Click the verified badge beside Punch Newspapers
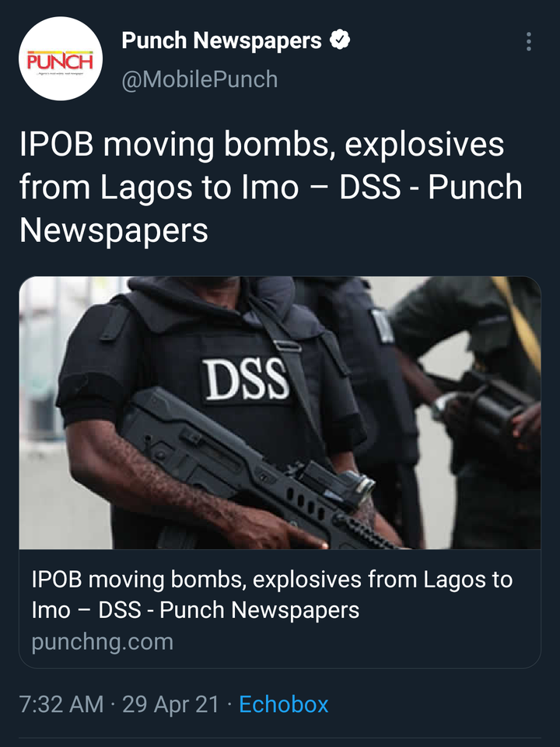This screenshot has height=747, width=560. pos(340,40)
